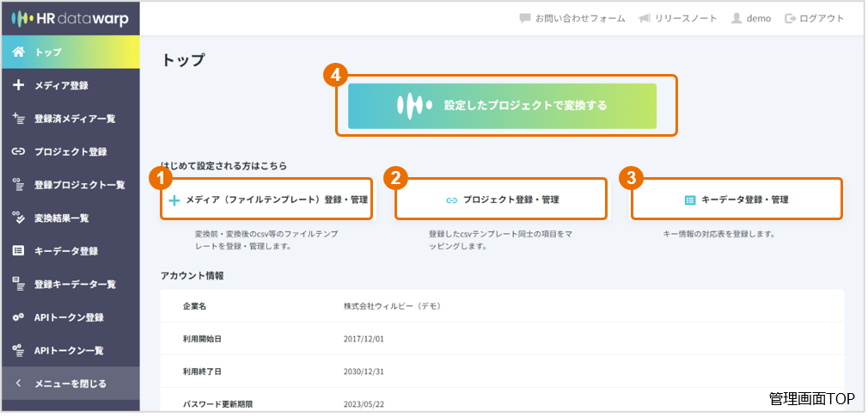868x418 pixels.
Task: Open the リリースノート link
Action: 685,18
